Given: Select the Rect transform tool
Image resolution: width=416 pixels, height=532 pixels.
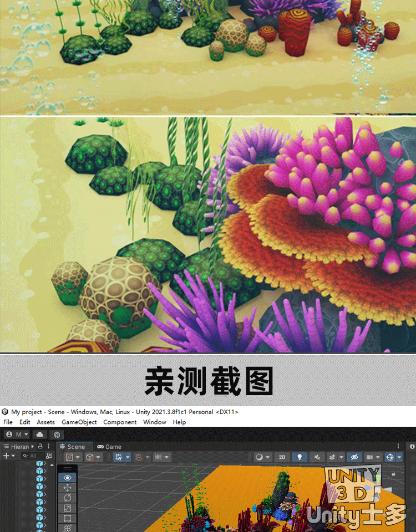Looking at the screenshot, I should [68, 518].
